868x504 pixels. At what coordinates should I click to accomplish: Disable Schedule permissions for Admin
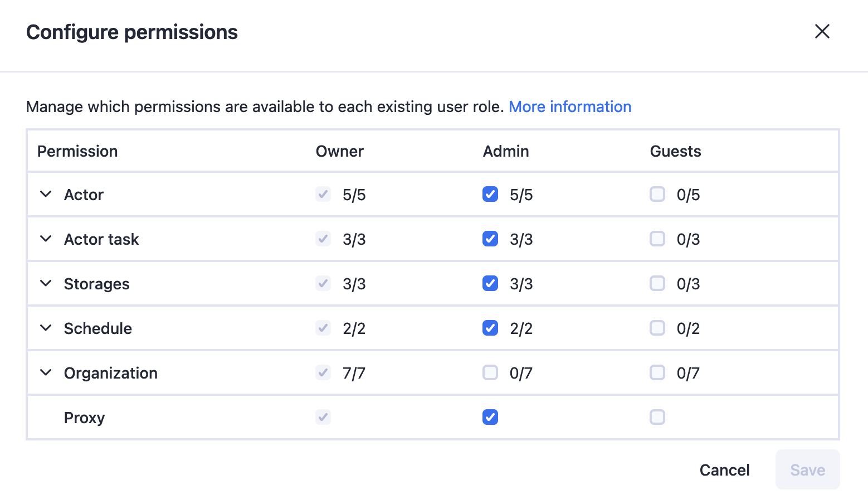(x=490, y=328)
